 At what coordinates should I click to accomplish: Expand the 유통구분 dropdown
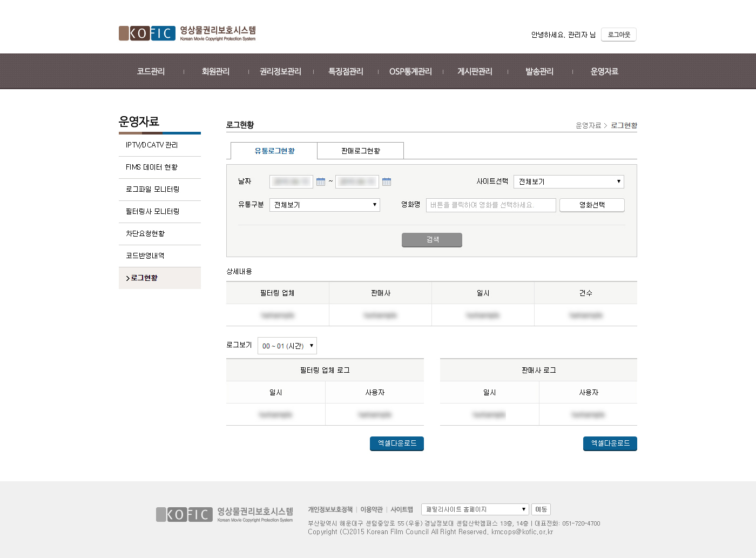pyautogui.click(x=325, y=205)
